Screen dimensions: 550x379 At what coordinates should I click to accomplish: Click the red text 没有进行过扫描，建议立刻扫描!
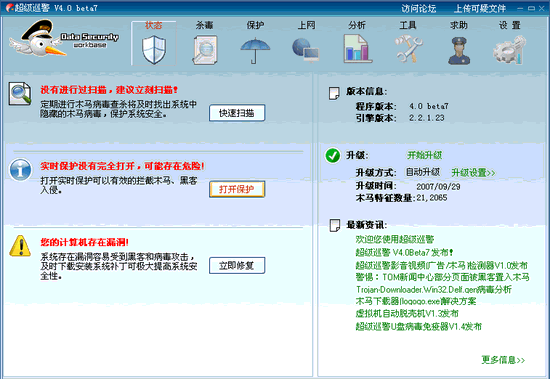[109, 90]
